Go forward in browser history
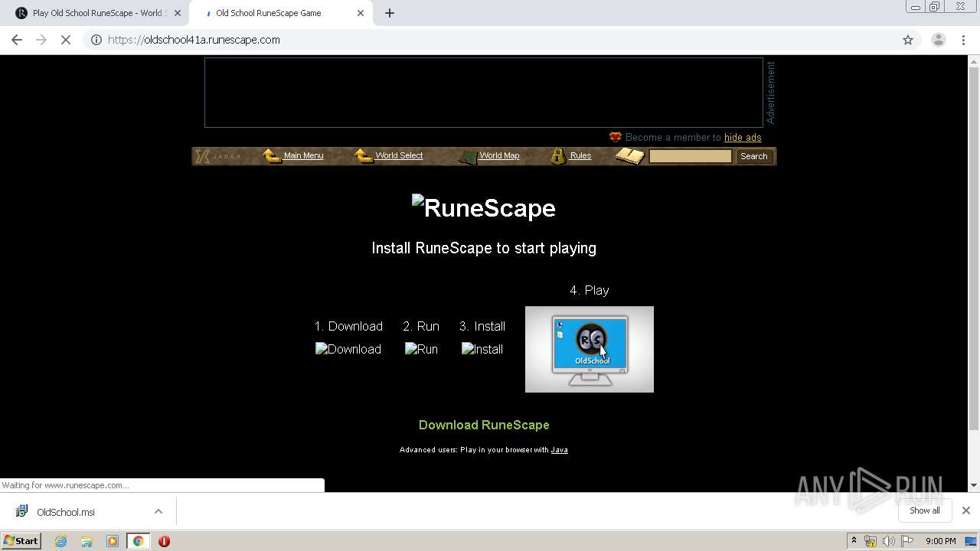The width and height of the screenshot is (980, 551). point(41,40)
